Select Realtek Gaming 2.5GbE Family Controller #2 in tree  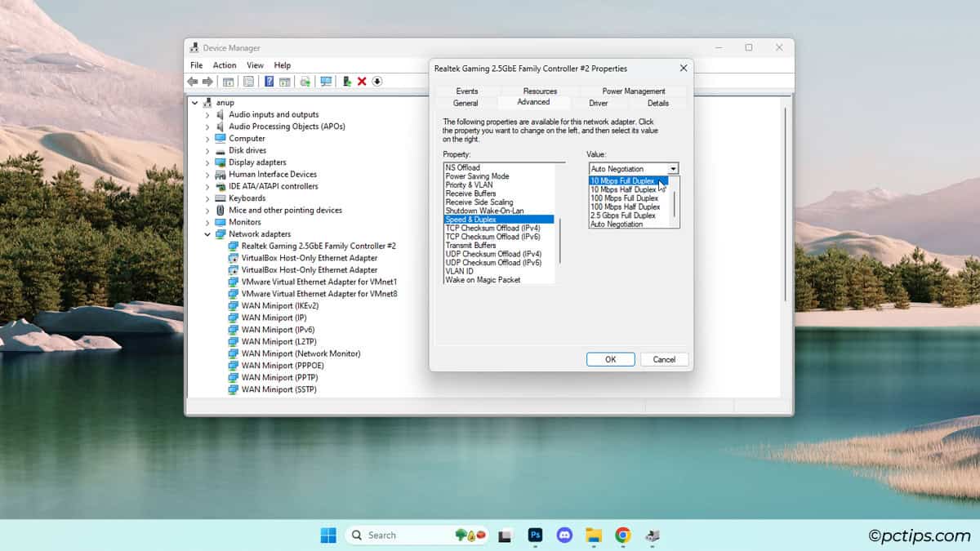coord(318,246)
